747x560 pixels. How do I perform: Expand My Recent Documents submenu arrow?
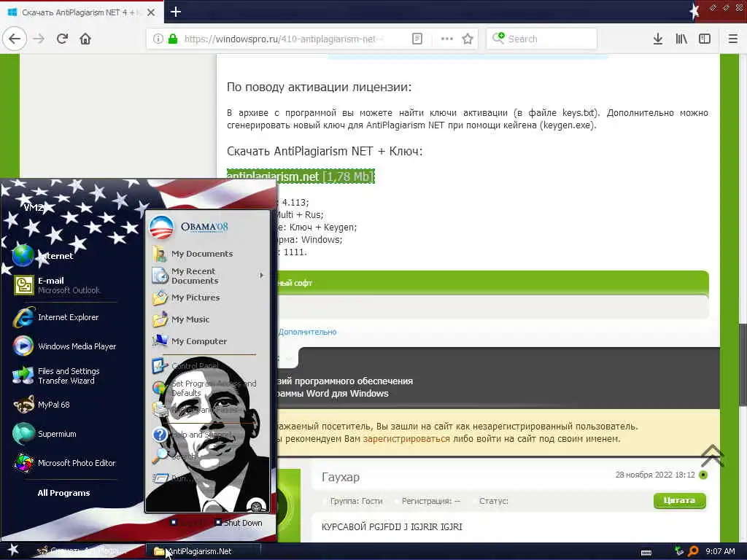click(262, 275)
